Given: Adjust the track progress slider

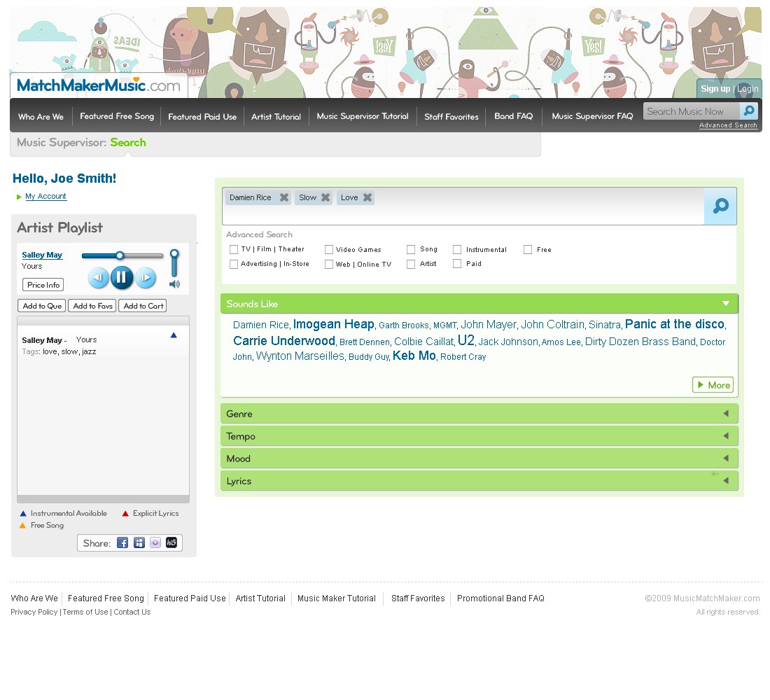Looking at the screenshot, I should click(122, 255).
